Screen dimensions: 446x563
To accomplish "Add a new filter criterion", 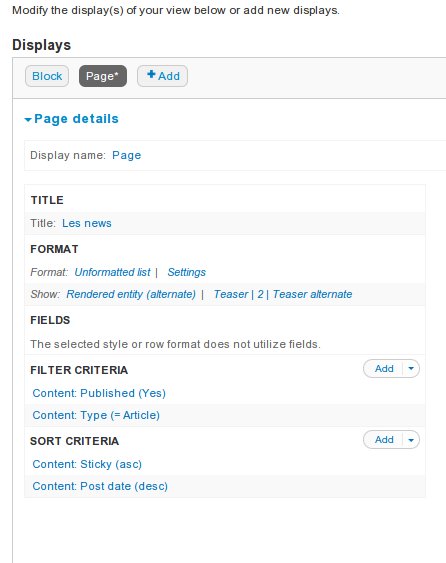I will (x=384, y=369).
